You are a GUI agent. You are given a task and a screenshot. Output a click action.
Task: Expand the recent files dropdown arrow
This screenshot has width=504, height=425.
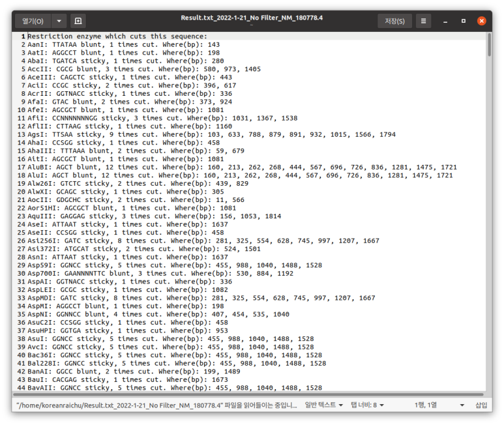(x=59, y=22)
